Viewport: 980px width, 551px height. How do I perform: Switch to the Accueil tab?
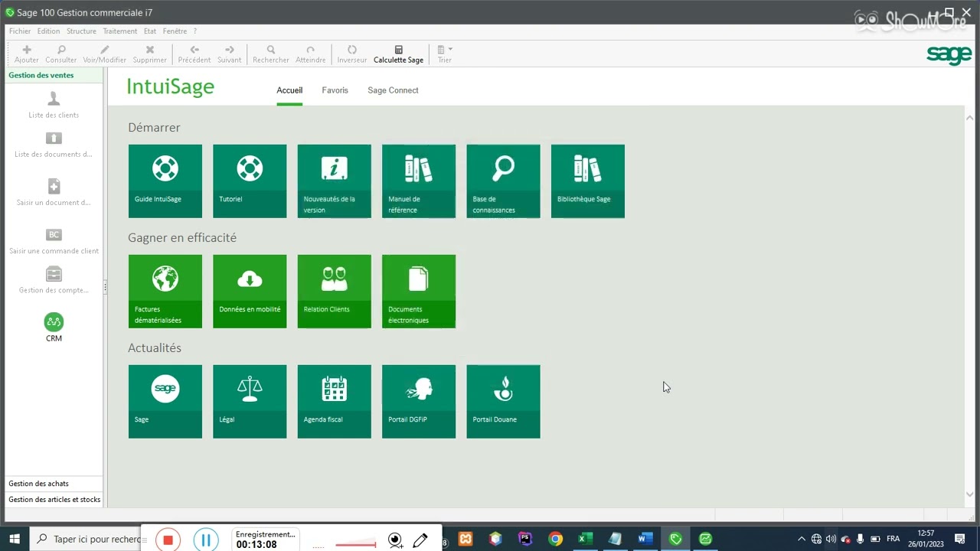pos(289,90)
